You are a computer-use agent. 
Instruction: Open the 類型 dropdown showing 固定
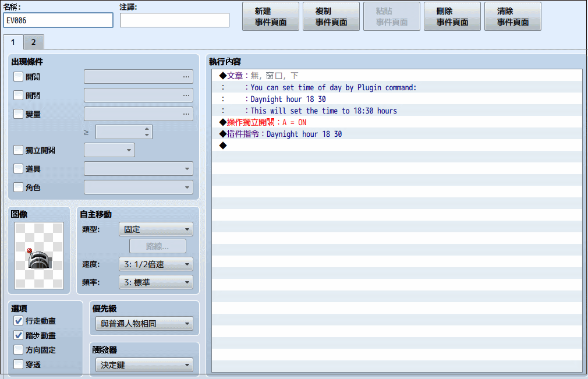point(156,229)
